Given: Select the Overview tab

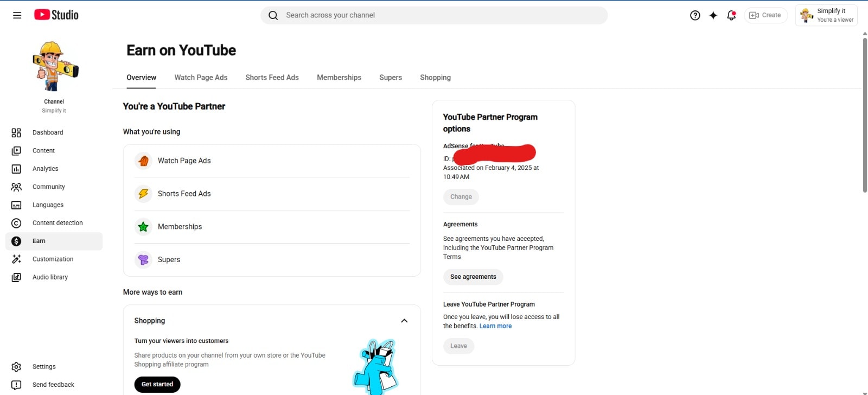Looking at the screenshot, I should (x=141, y=78).
